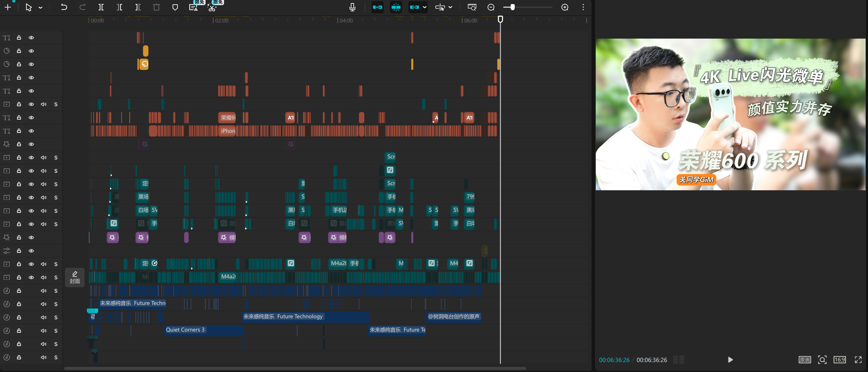Select the pointer selection tool
The width and height of the screenshot is (868, 372).
point(29,7)
